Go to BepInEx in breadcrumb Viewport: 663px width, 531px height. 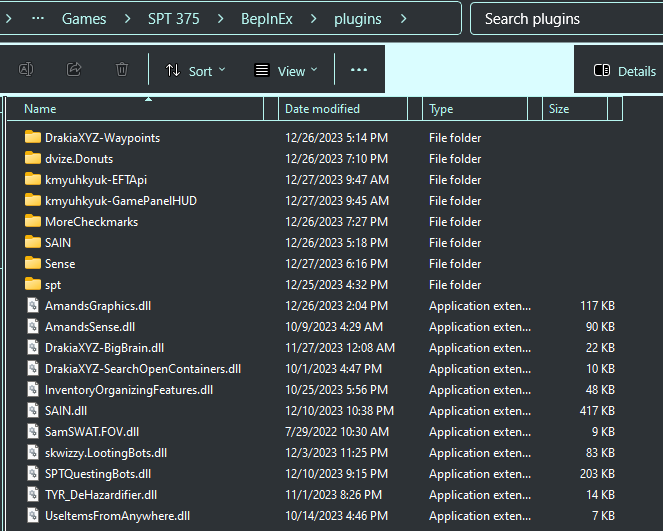[267, 19]
